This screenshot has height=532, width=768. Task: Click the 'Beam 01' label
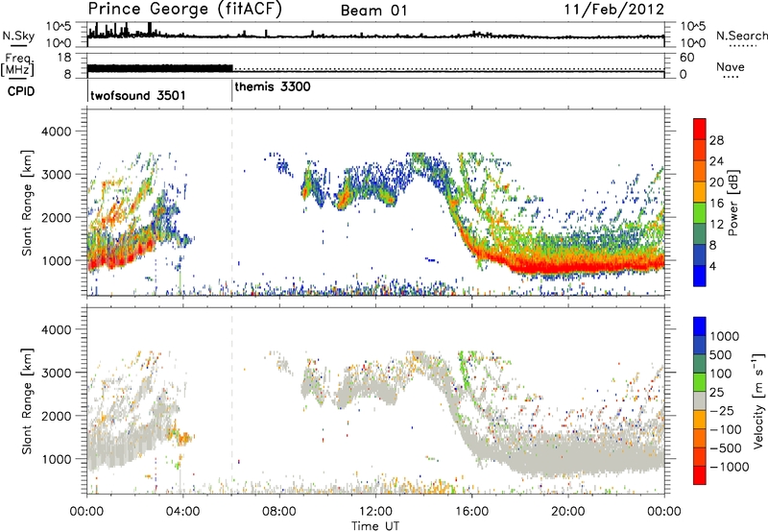tap(374, 11)
